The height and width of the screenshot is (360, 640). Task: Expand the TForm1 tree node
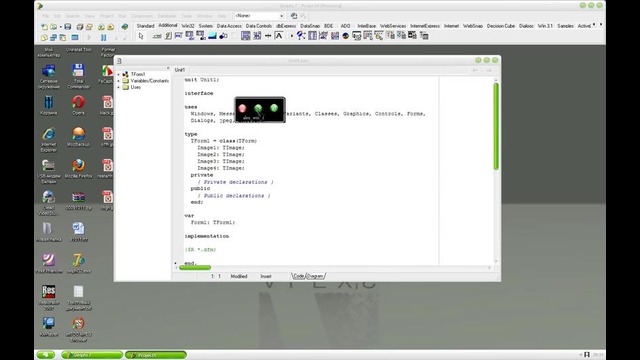coord(119,74)
